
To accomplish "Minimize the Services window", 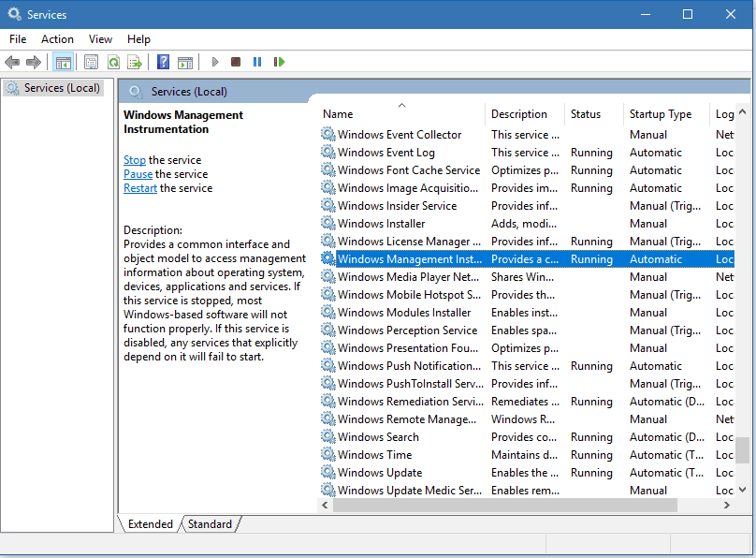I will (646, 14).
